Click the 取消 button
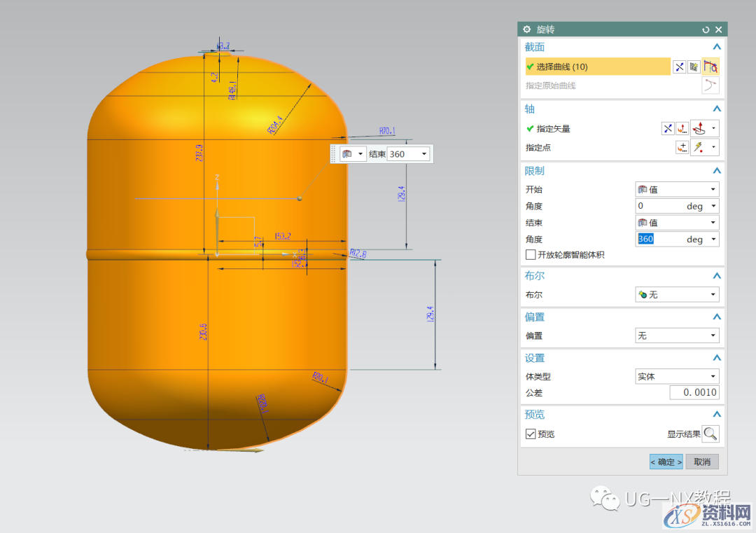The width and height of the screenshot is (756, 533). point(701,462)
